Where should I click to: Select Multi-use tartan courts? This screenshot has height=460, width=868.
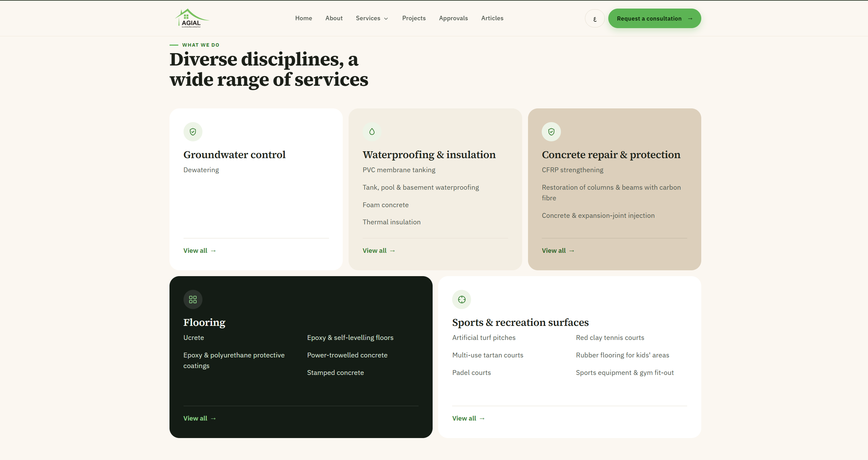488,355
